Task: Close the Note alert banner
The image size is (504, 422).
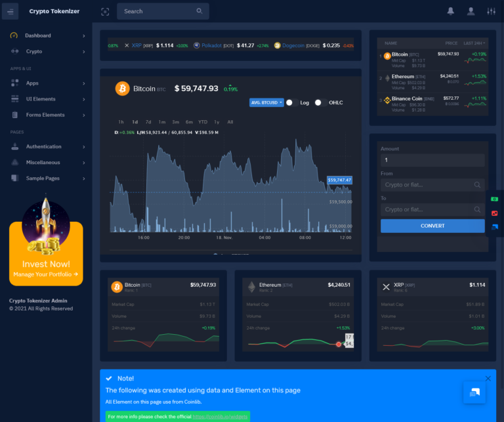Action: 488,379
